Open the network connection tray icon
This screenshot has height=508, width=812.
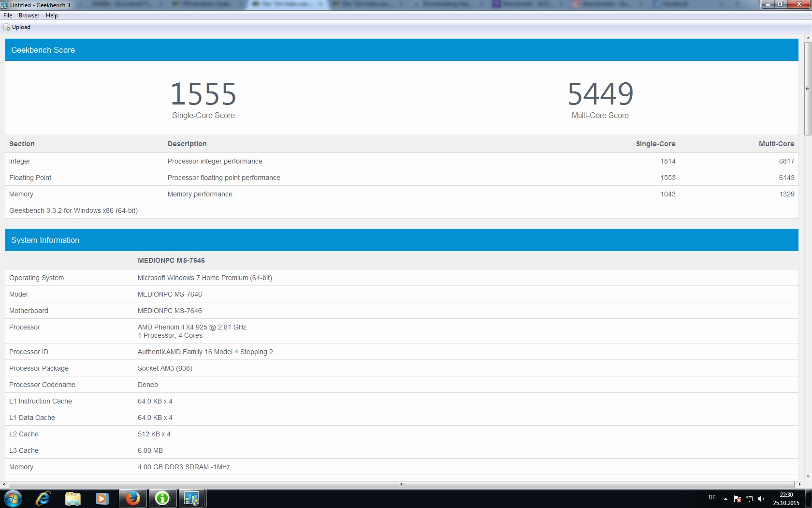click(749, 499)
